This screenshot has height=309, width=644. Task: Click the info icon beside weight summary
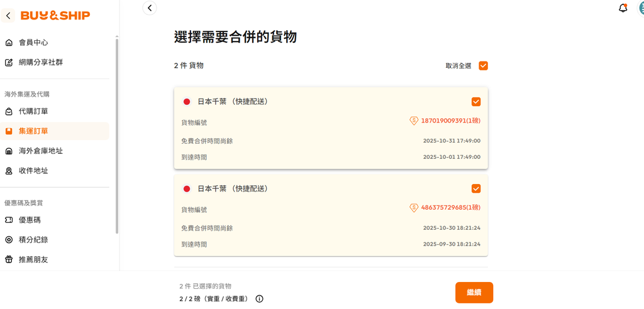tap(259, 299)
